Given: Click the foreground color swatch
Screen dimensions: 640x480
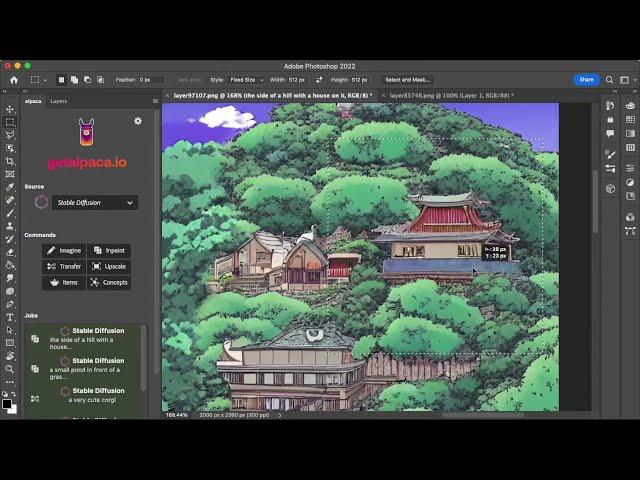Looking at the screenshot, I should point(7,404).
